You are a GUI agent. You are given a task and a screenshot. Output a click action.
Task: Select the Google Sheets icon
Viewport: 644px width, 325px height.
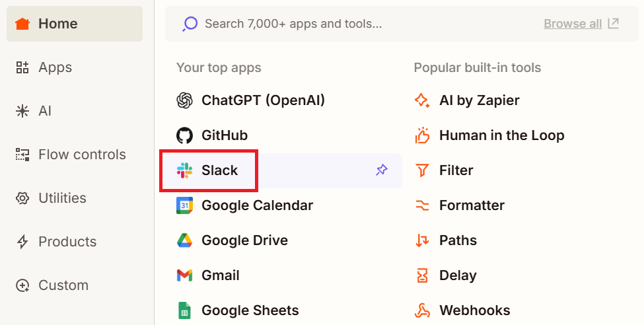coord(184,310)
